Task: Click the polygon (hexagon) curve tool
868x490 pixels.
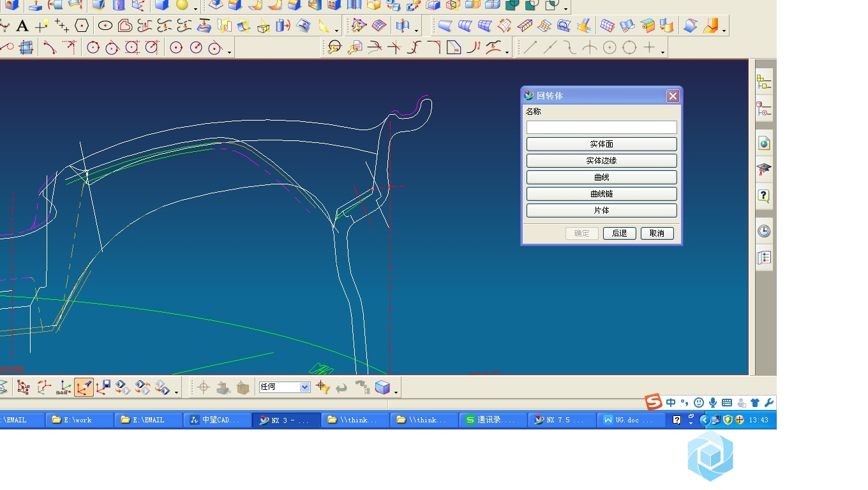Action: (x=81, y=26)
